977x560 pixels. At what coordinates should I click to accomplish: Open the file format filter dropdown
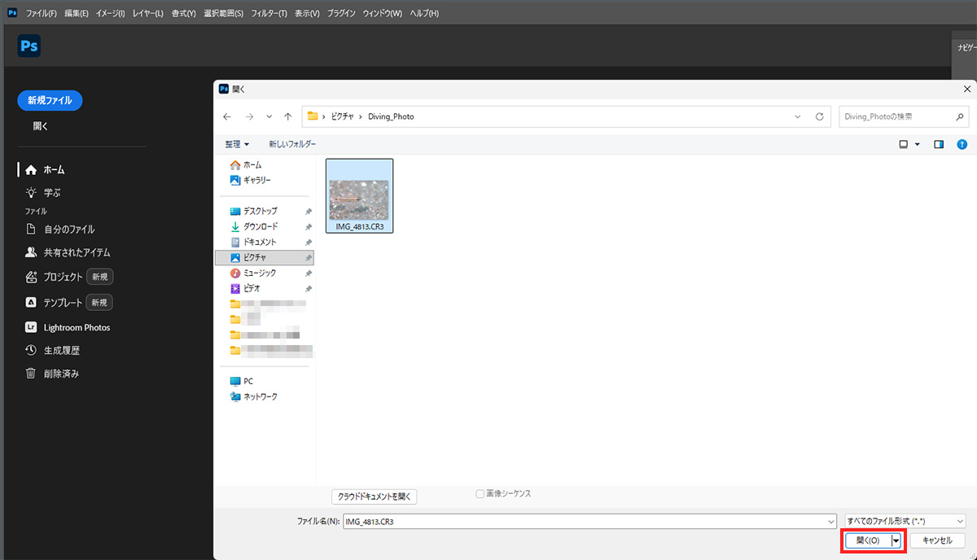pos(905,521)
